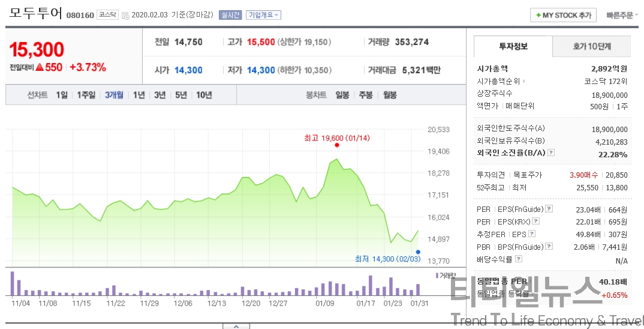Click help icon next to PER EPS(FnGuide)
This screenshot has height=329, width=644.
click(x=549, y=209)
